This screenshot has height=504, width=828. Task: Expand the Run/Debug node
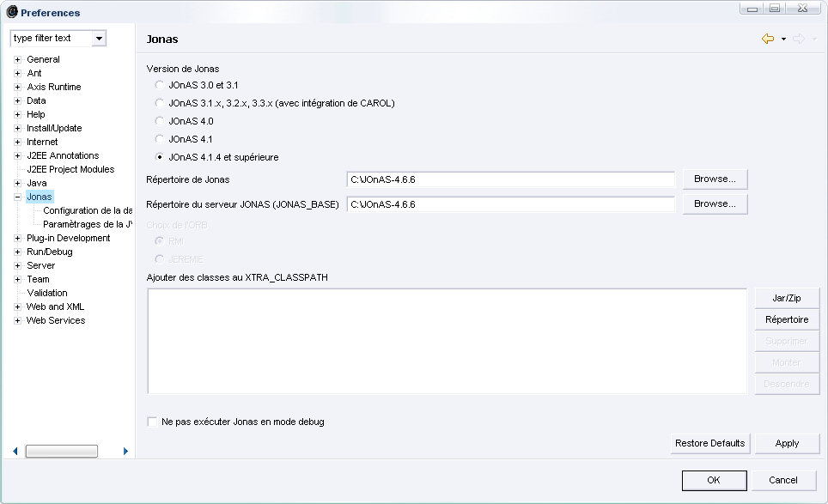(x=17, y=252)
